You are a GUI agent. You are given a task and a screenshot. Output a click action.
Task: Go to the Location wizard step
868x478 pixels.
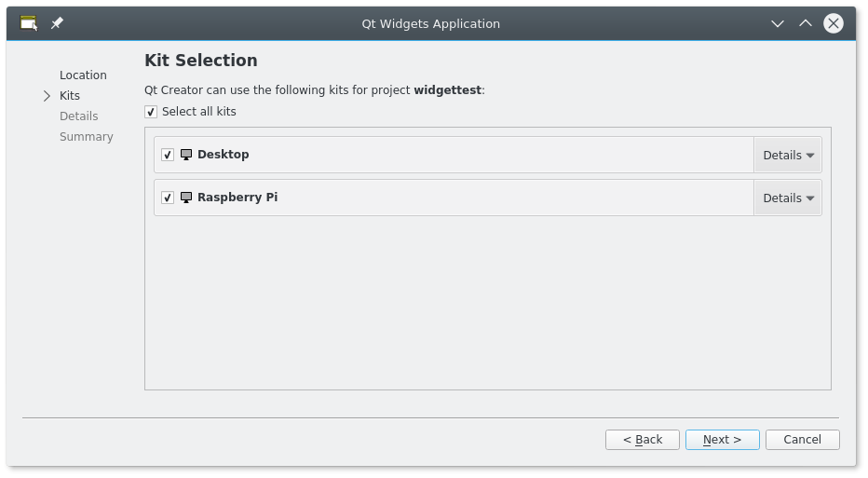[83, 75]
